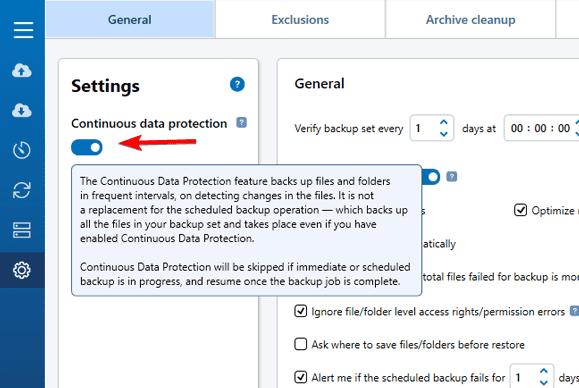Increase the scheduled backup fails days value
This screenshot has height=388, width=579.
pos(544,371)
